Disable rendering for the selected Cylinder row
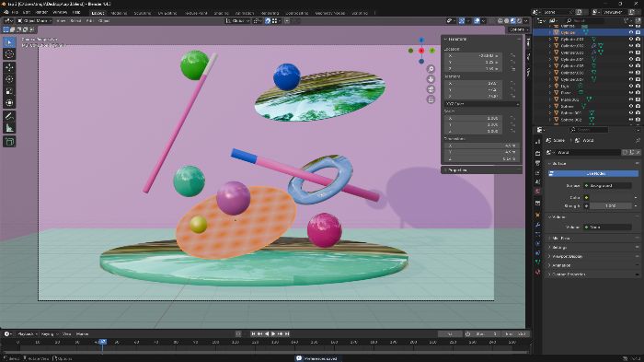The image size is (644, 362). [638, 32]
